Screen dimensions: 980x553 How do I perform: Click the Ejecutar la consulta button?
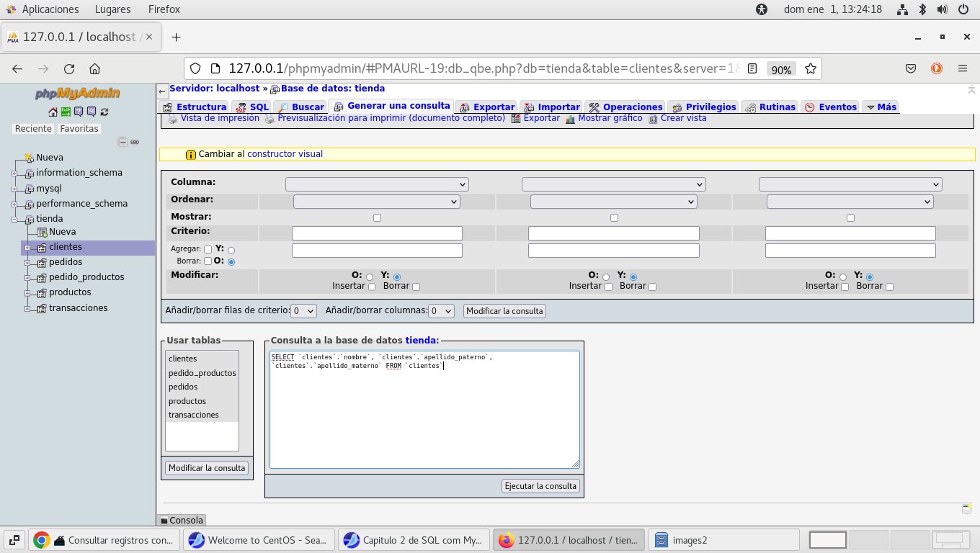540,486
